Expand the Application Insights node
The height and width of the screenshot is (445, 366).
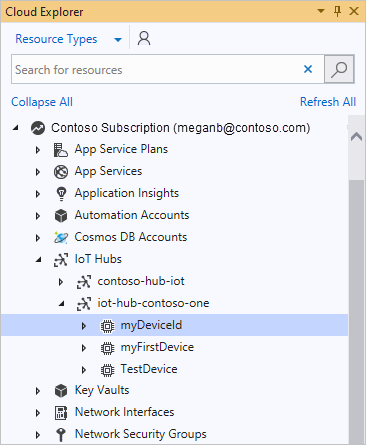point(38,194)
